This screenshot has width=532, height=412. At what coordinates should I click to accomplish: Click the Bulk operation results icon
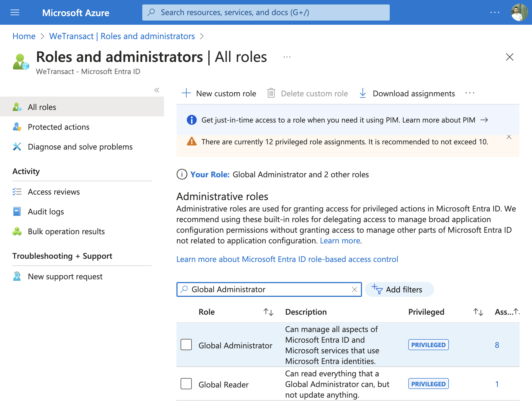(17, 231)
